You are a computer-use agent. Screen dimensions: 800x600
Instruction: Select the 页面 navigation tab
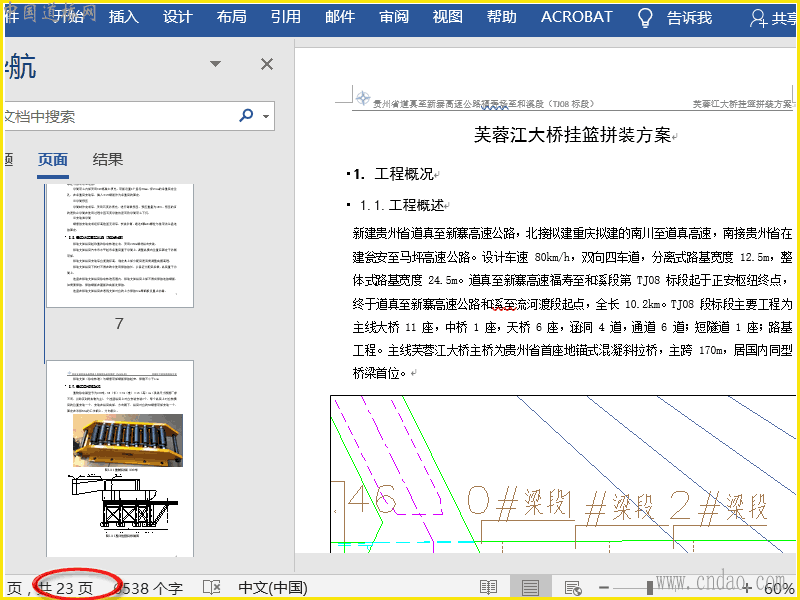click(x=53, y=160)
